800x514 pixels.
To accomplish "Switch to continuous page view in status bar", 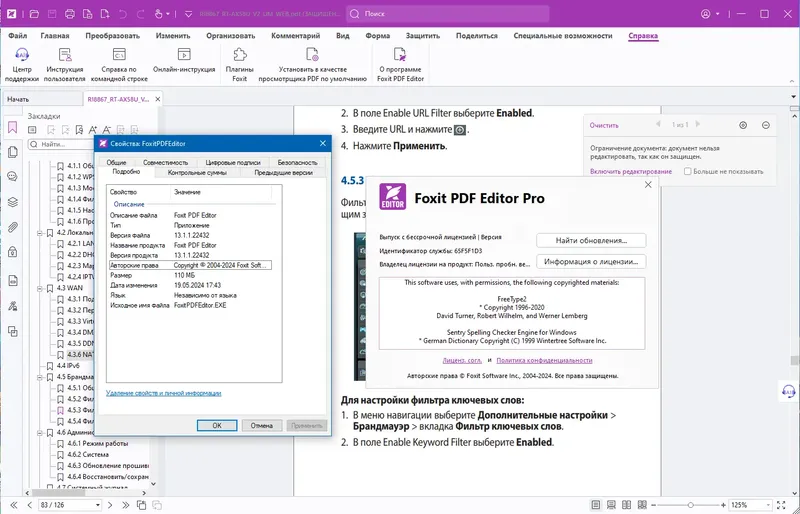I will coord(611,505).
